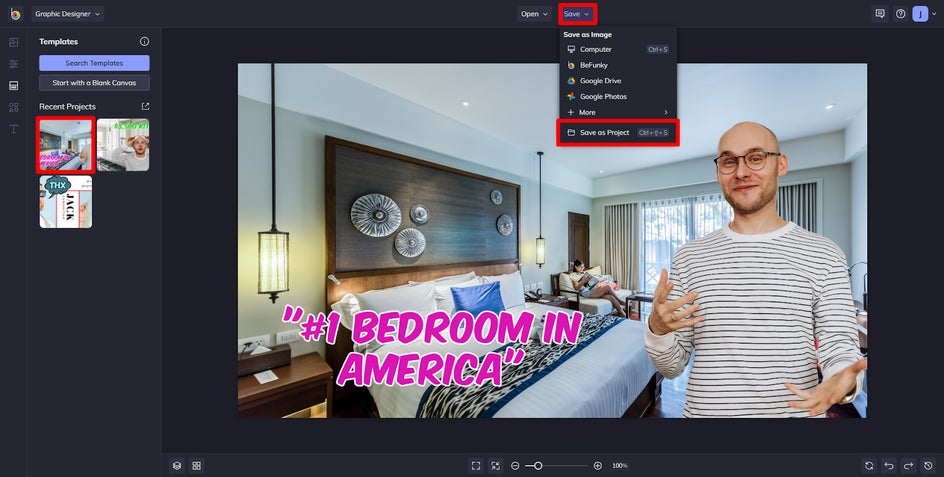This screenshot has height=477, width=944.
Task: Click the zoom in plus icon
Action: point(598,466)
